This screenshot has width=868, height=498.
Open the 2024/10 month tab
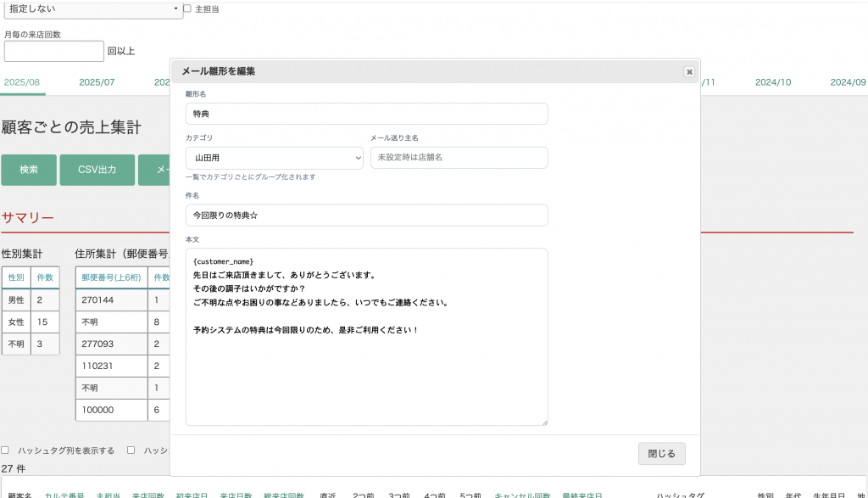772,82
